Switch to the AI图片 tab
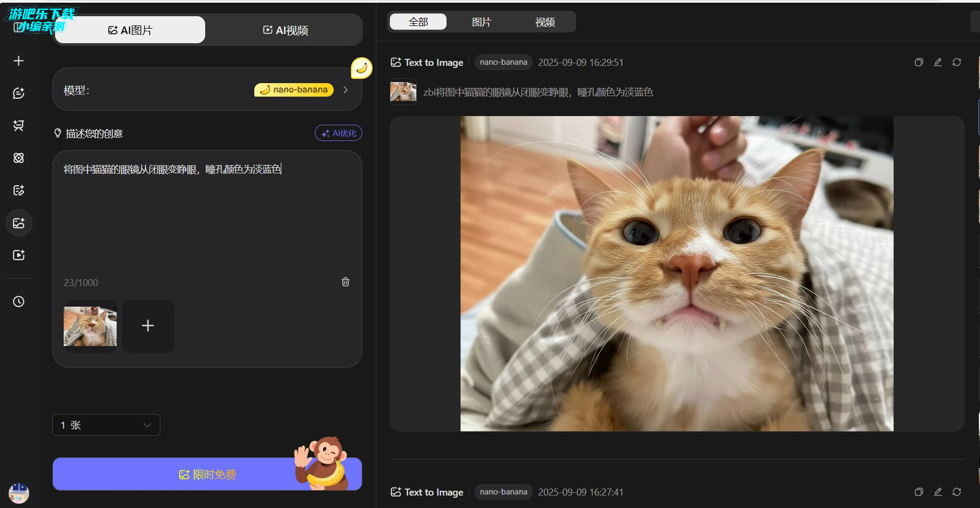 (x=130, y=30)
